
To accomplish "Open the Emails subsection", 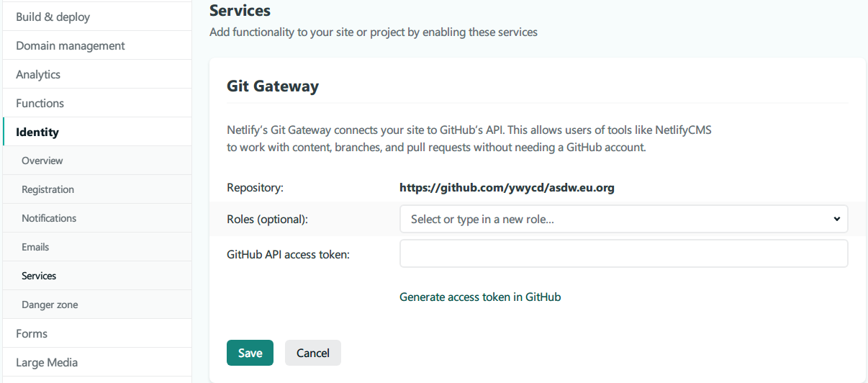I will point(35,247).
